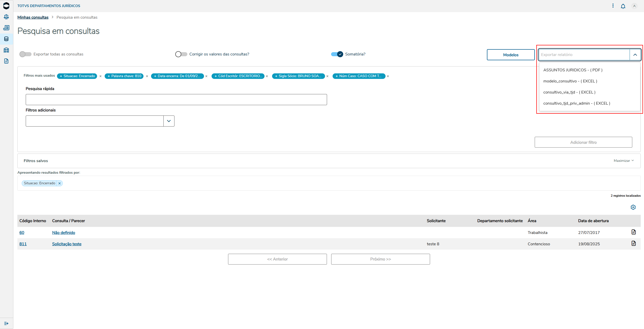644x329 pixels.
Task: Click the Modelos button
Action: coord(510,55)
